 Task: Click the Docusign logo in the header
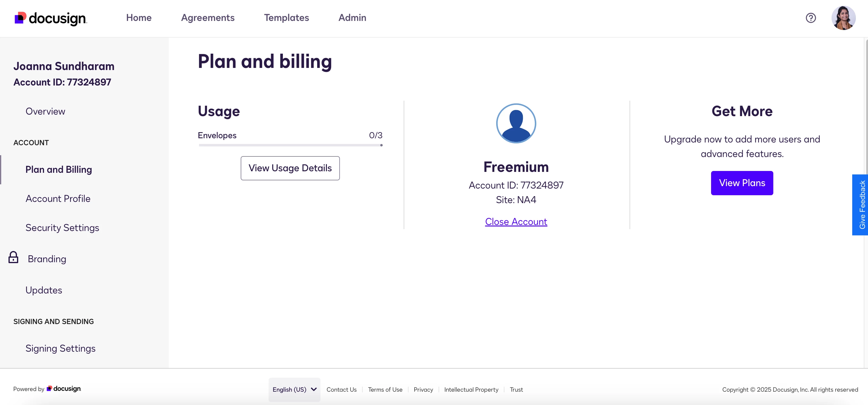51,18
